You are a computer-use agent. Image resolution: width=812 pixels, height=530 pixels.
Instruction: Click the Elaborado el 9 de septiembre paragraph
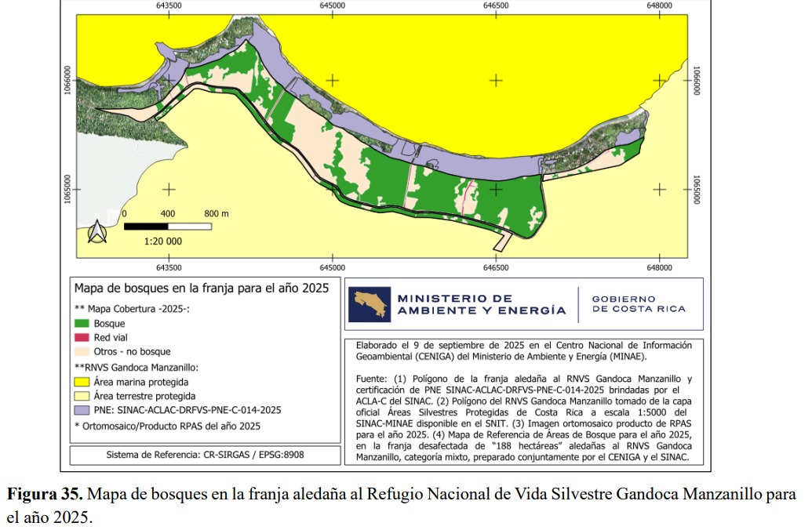(523, 350)
